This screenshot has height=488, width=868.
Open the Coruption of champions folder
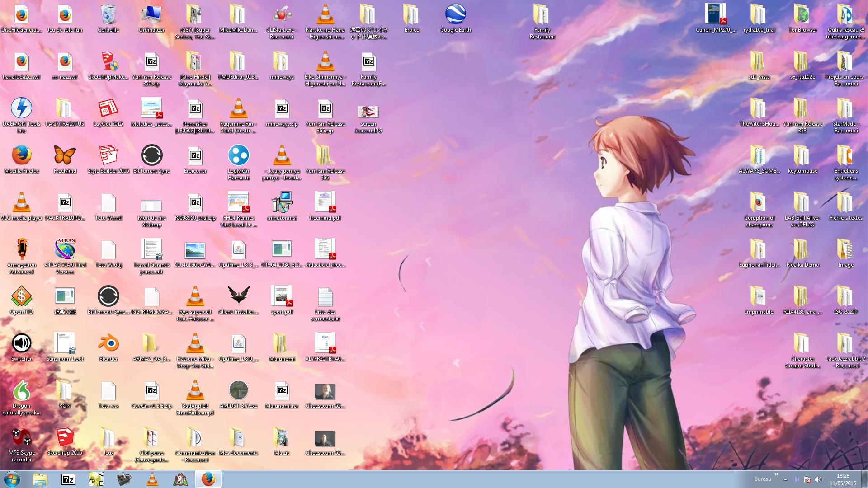click(x=759, y=209)
